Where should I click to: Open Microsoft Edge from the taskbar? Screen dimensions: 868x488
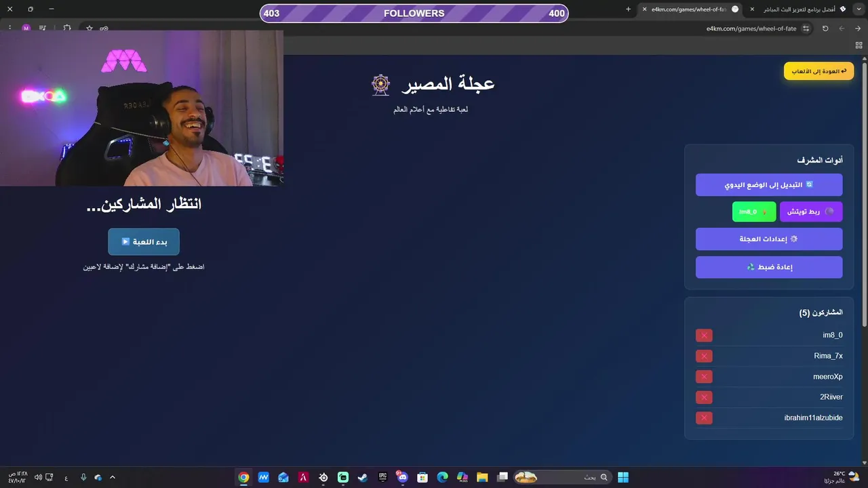click(442, 477)
